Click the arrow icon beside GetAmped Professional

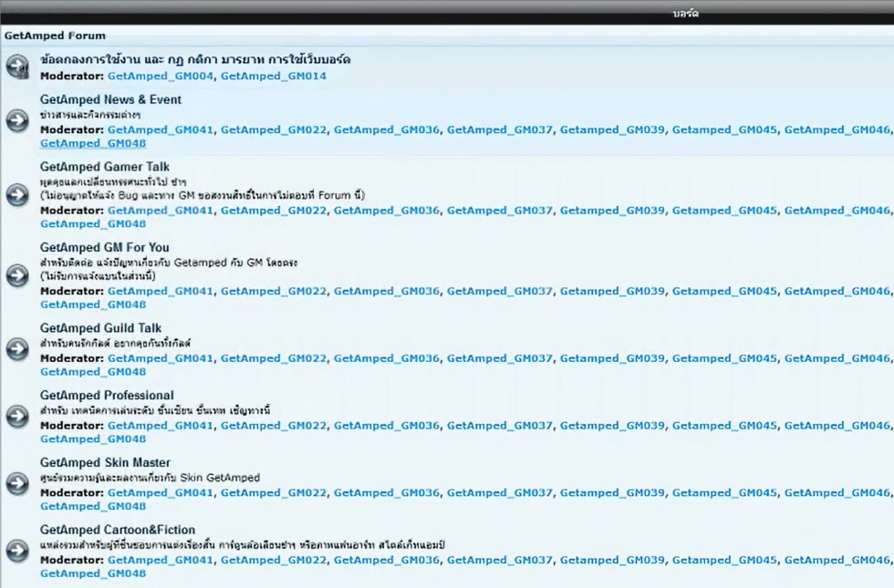click(x=17, y=417)
